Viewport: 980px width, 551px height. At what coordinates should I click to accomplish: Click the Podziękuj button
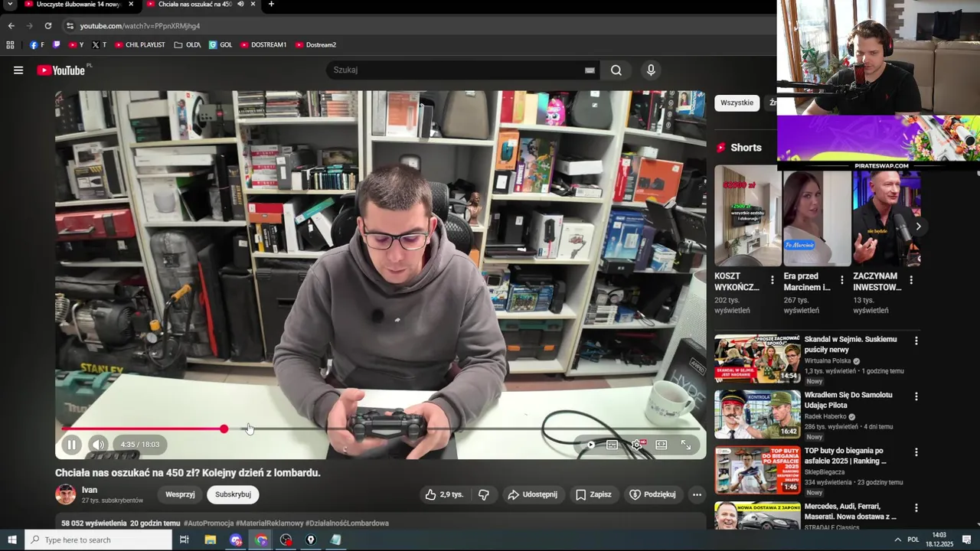point(653,494)
